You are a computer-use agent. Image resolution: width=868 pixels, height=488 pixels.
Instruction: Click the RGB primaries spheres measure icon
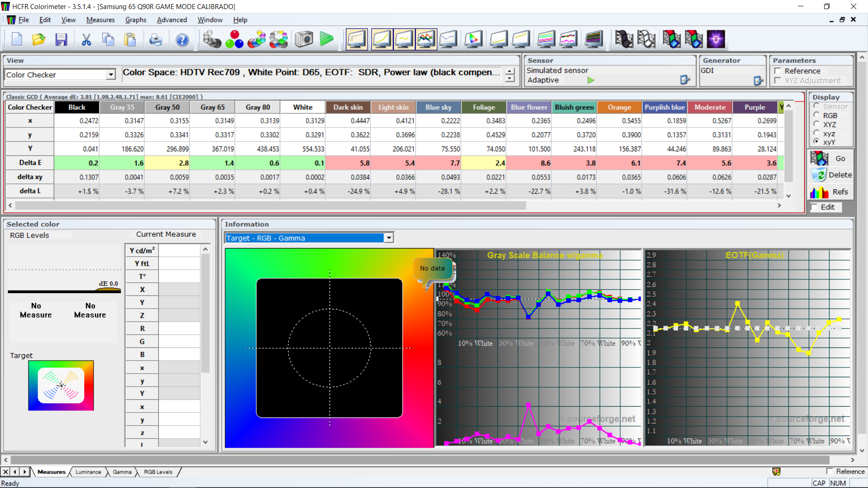234,40
